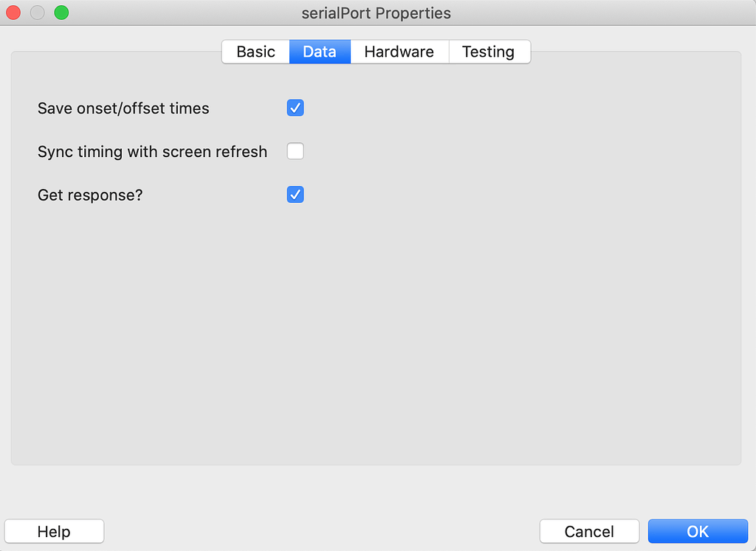Viewport: 756px width, 551px height.
Task: Cancel the serialPort Properties dialog
Action: pyautogui.click(x=588, y=531)
